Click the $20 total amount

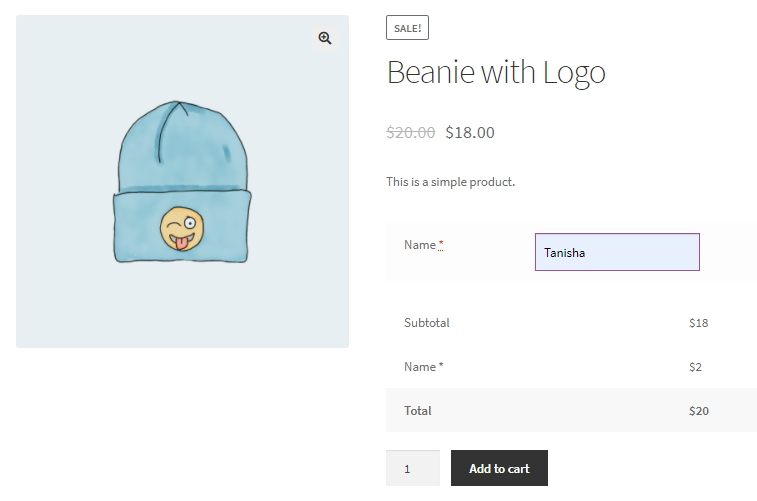point(698,411)
